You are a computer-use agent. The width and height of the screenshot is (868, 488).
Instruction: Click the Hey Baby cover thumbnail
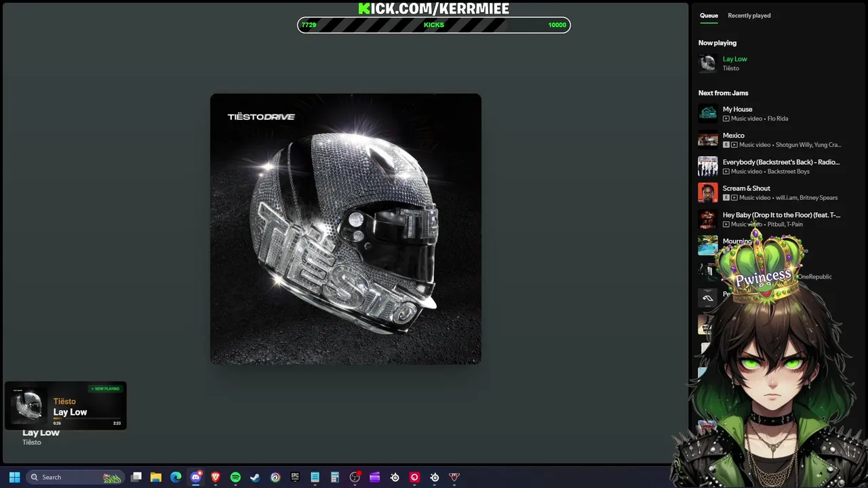(x=708, y=219)
